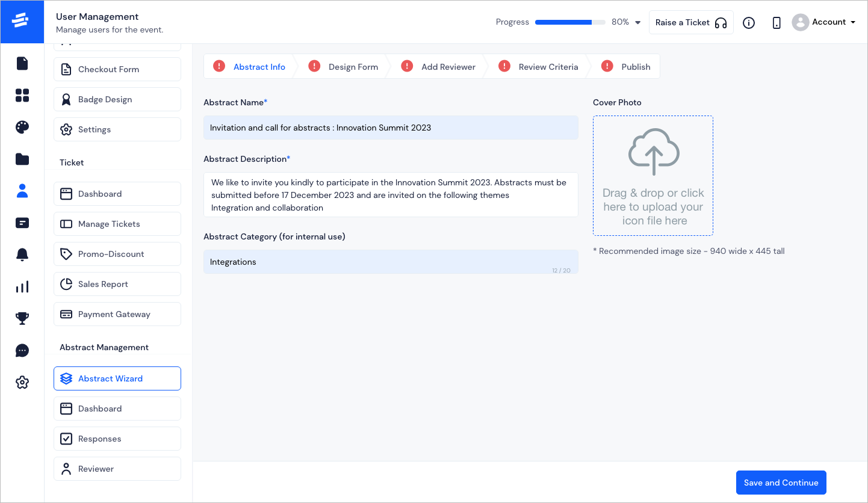Open the notification bell icon in left rail
868x503 pixels.
(22, 255)
